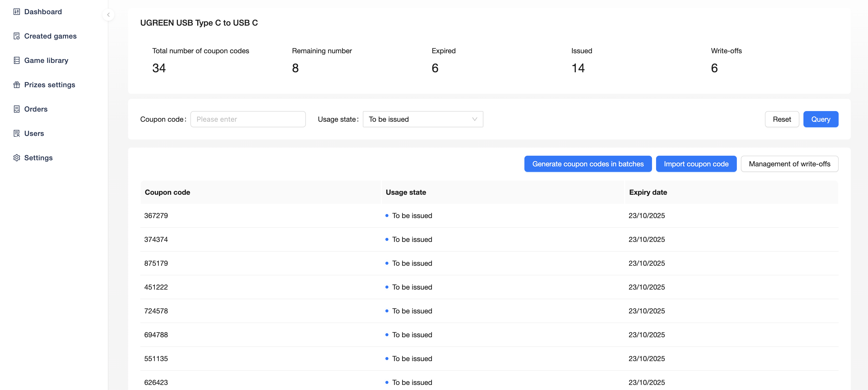Collapse sidebar with the chevron button
Image resolution: width=868 pixels, height=390 pixels.
point(108,14)
